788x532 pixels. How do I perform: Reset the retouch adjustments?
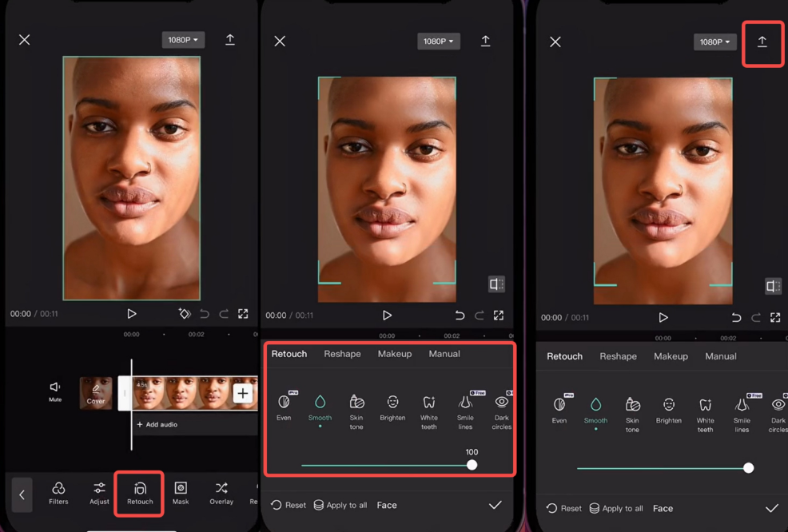coord(287,505)
